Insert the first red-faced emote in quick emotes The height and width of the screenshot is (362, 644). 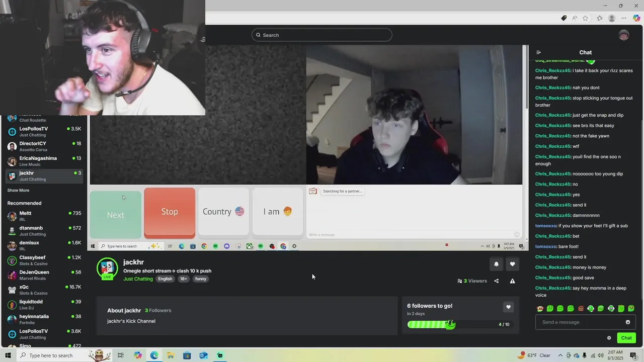(540, 309)
